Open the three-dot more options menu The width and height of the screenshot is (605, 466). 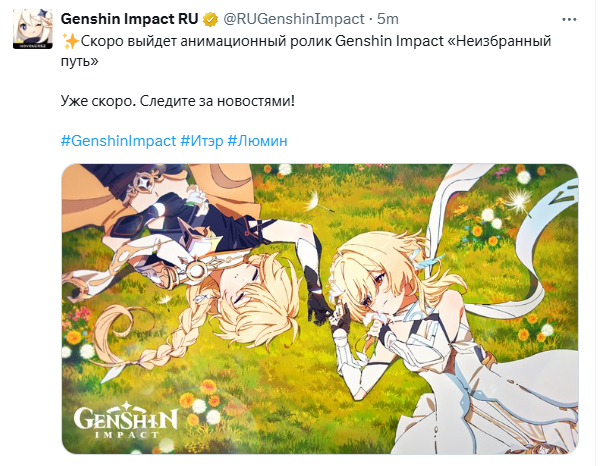coord(569,19)
